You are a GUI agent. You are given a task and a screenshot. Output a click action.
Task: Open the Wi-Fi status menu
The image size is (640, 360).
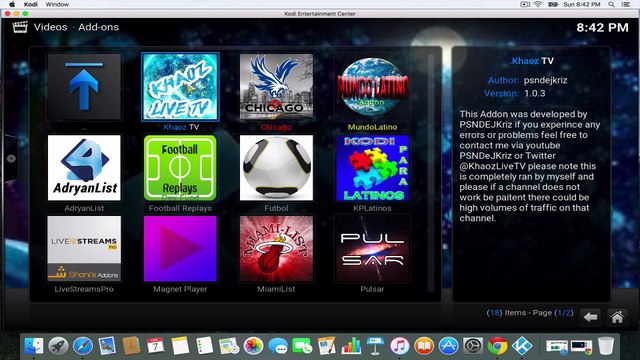click(x=538, y=4)
